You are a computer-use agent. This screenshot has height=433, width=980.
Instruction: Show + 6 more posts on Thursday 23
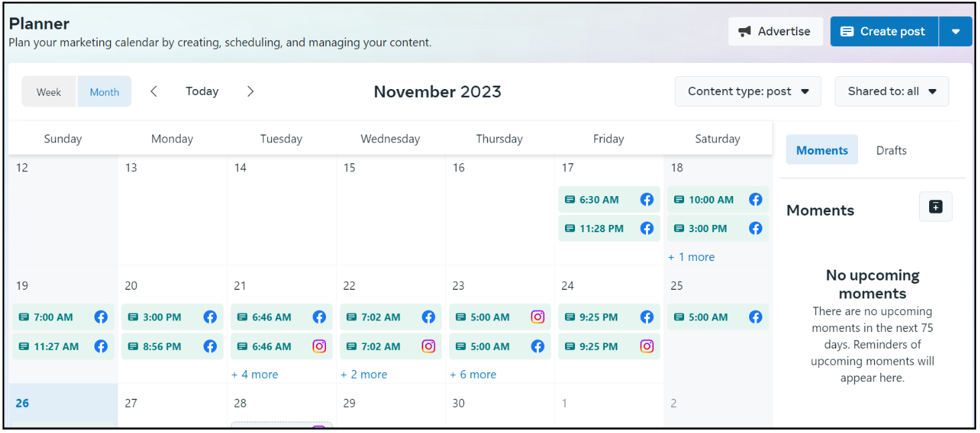473,375
